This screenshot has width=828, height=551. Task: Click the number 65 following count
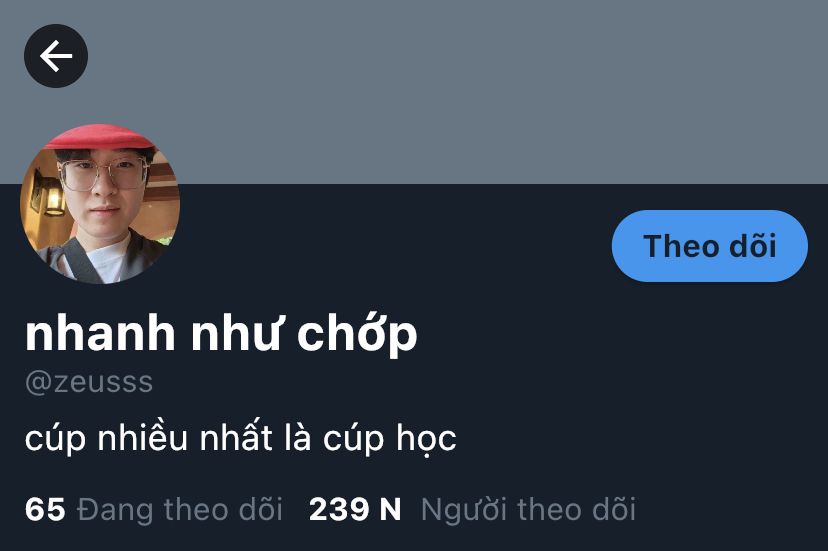point(45,509)
